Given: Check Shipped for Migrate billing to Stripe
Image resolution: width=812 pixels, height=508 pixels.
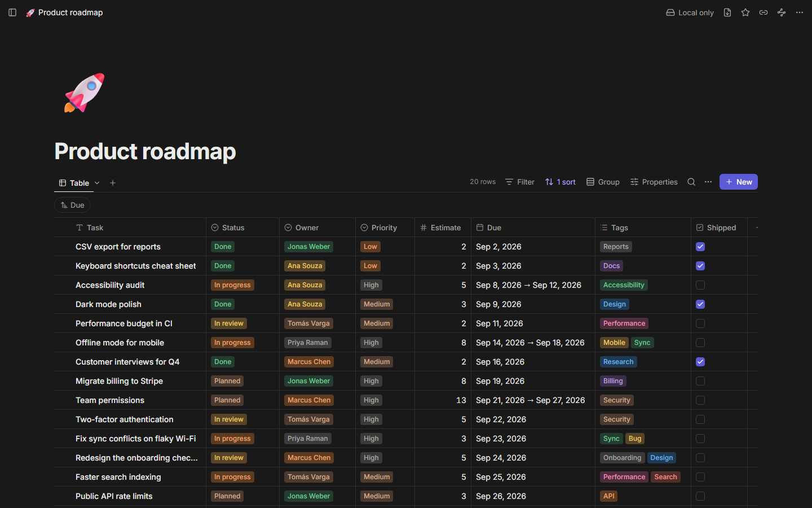Looking at the screenshot, I should (x=700, y=381).
